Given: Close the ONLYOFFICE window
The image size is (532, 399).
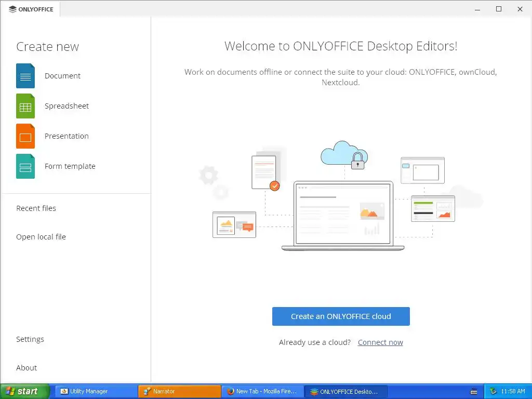Looking at the screenshot, I should pos(520,9).
